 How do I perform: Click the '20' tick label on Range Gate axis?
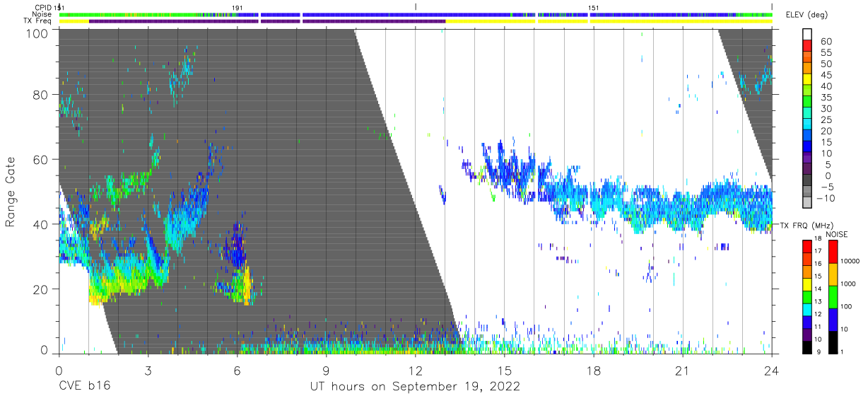(40, 289)
